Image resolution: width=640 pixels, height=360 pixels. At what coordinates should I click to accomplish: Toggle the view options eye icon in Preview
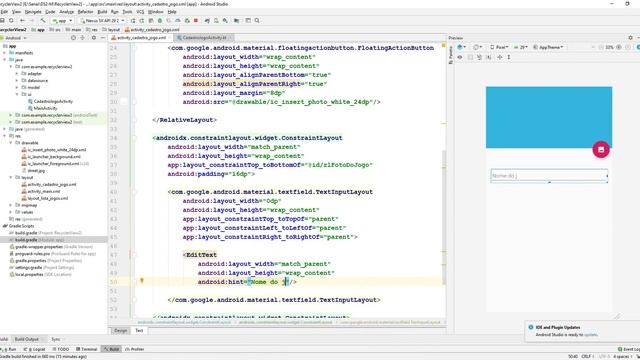[460, 57]
